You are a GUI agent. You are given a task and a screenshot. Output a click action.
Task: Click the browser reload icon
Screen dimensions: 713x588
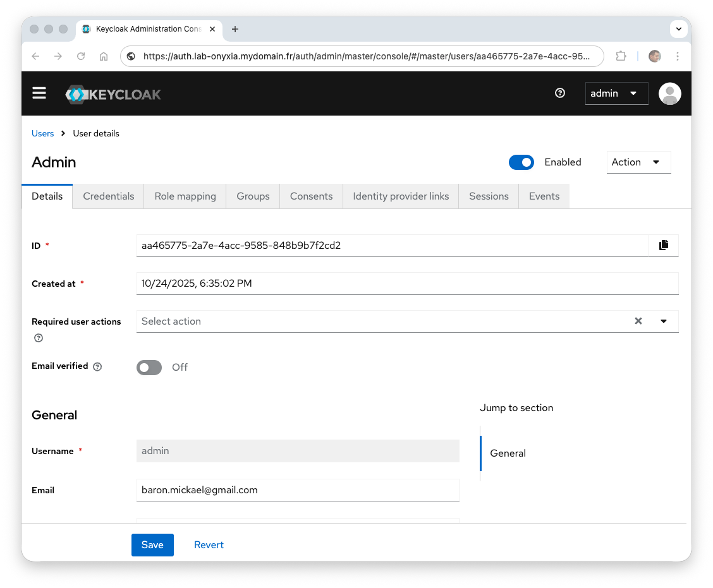pos(81,56)
